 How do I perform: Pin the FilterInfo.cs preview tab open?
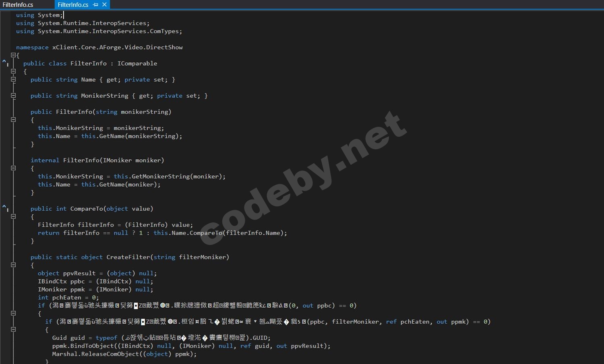(x=95, y=5)
